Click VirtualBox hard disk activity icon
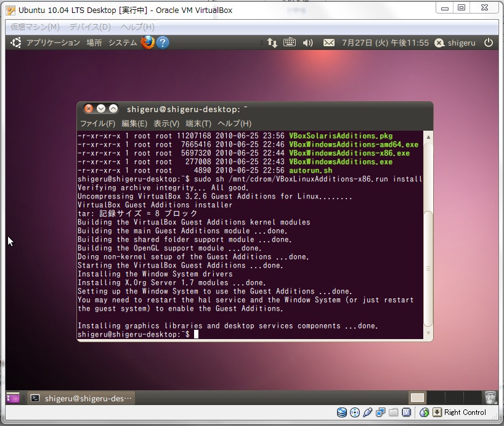Viewport: 504px width, 426px height. [342, 412]
